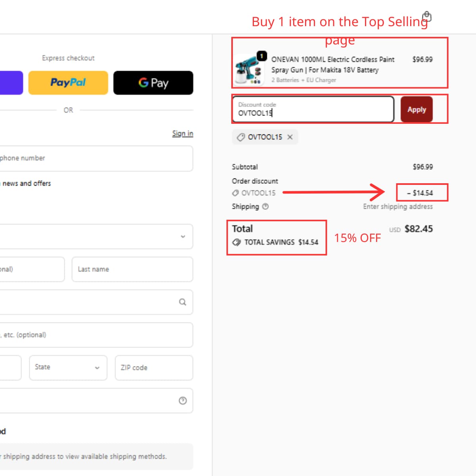Focus the Discount code input field
This screenshot has height=476, width=476.
(313, 109)
